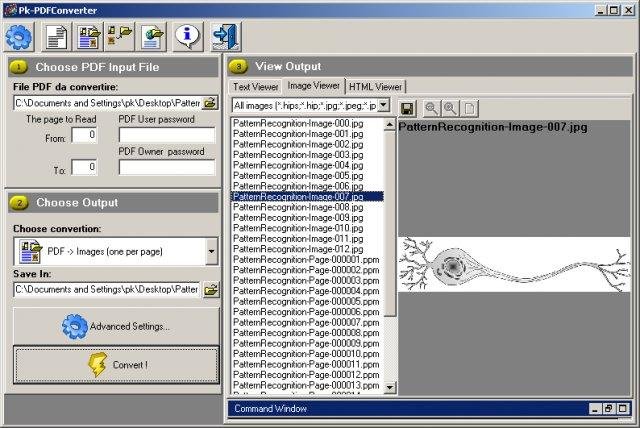
Task: Click the page icon next to the zoom buttons
Action: (x=469, y=109)
